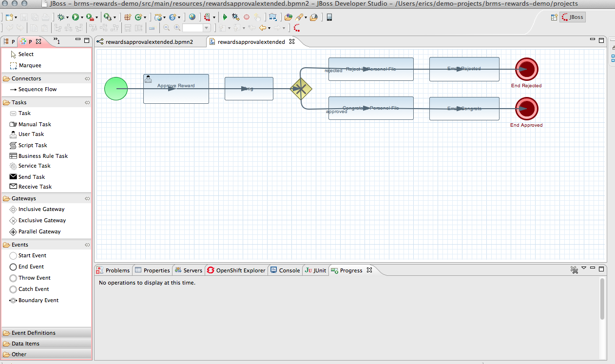Close the Progress view tab

(369, 270)
